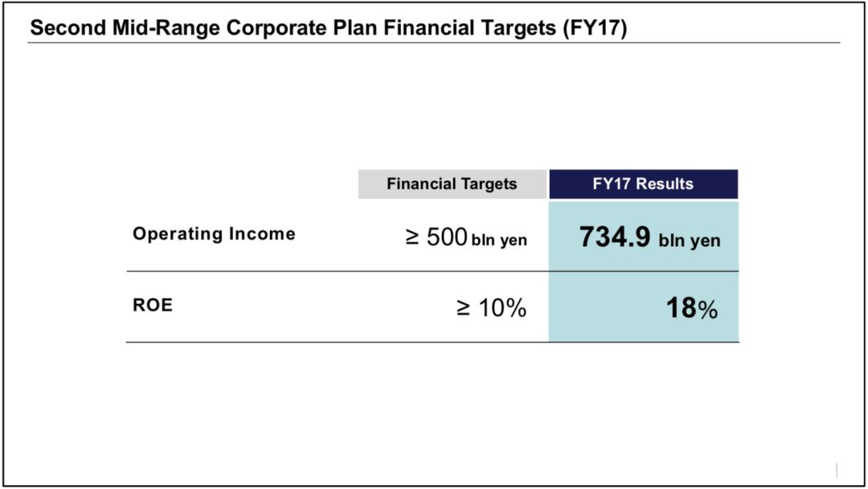Viewport: 868px width, 489px height.
Task: Click "bln yen" unit beside 734.9
Action: tap(690, 240)
